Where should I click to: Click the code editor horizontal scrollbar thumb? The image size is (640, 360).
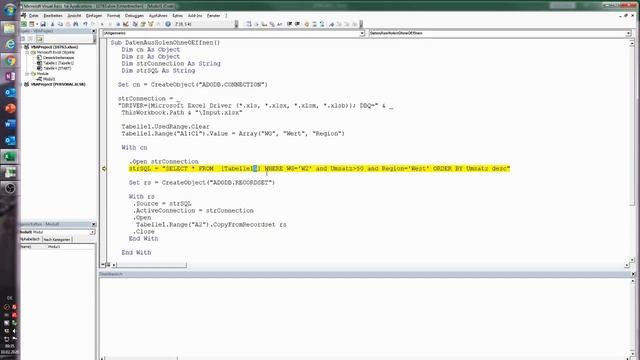152,265
